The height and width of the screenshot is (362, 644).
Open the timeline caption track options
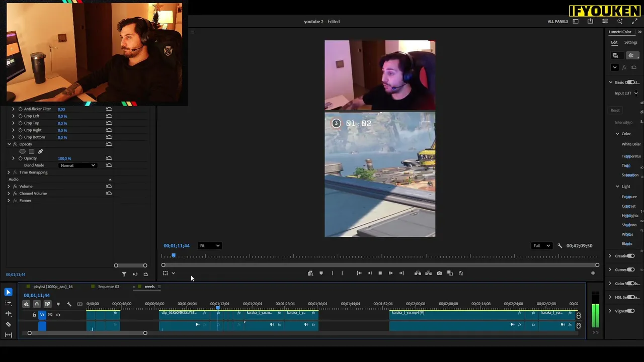[x=79, y=304]
